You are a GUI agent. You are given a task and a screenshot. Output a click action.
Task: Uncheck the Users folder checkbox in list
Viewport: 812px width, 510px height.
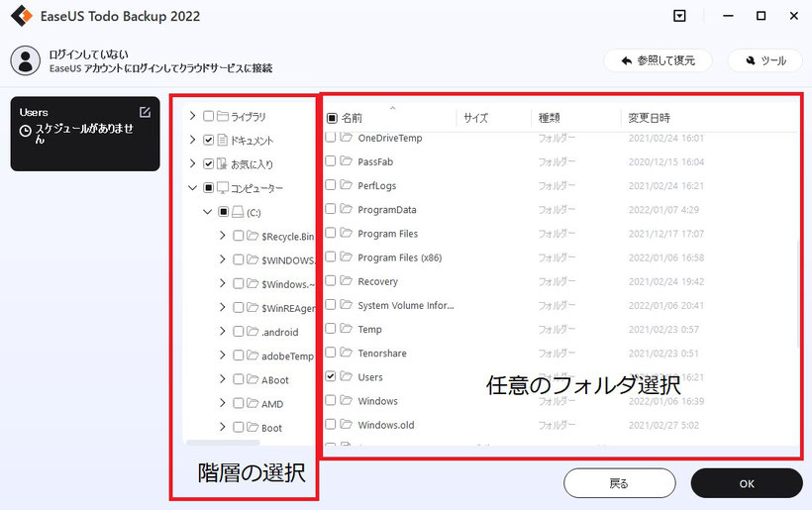[x=331, y=376]
